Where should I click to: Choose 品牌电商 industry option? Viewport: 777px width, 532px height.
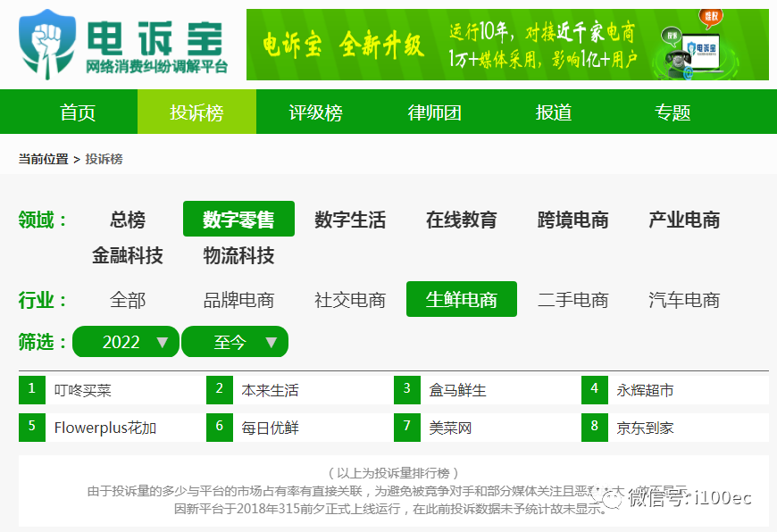click(238, 300)
